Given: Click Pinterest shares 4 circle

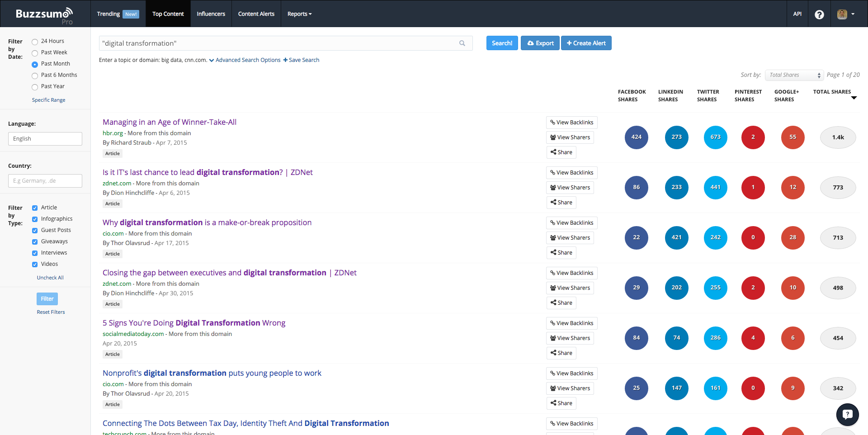Looking at the screenshot, I should [x=753, y=338].
